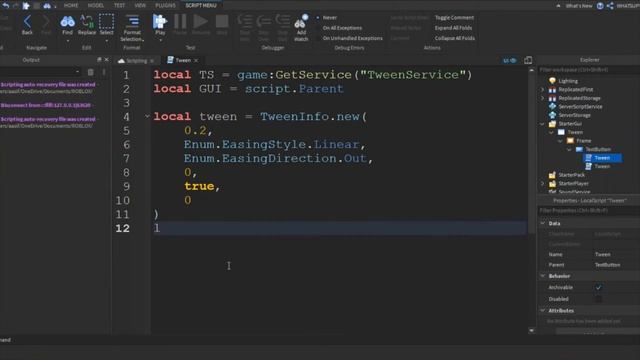640x360 pixels.
Task: Click the Output panel undock icon
Action: click(99, 60)
